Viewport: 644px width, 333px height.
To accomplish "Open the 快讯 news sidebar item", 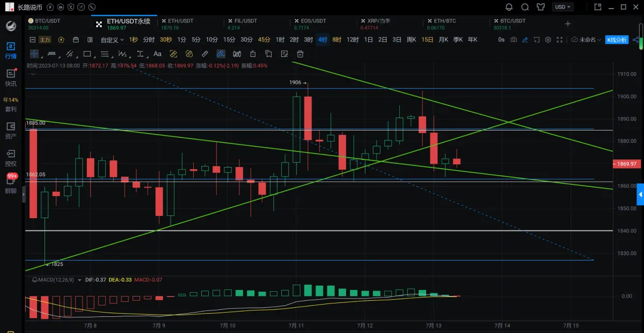I will click(11, 77).
